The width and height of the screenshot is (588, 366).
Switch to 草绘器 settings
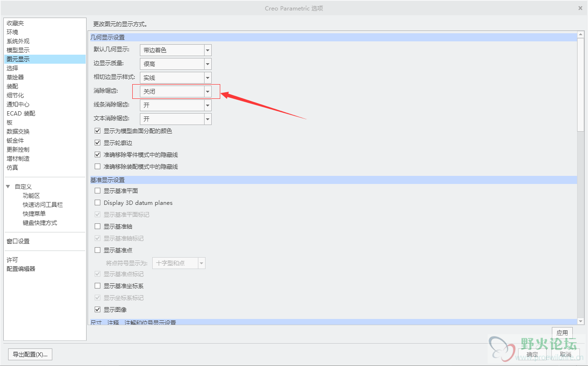pyautogui.click(x=15, y=77)
